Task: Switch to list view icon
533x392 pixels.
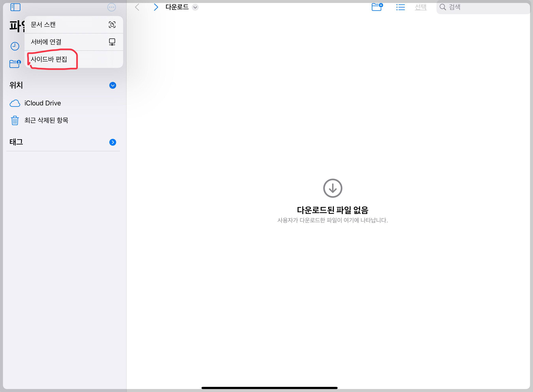Action: (400, 7)
